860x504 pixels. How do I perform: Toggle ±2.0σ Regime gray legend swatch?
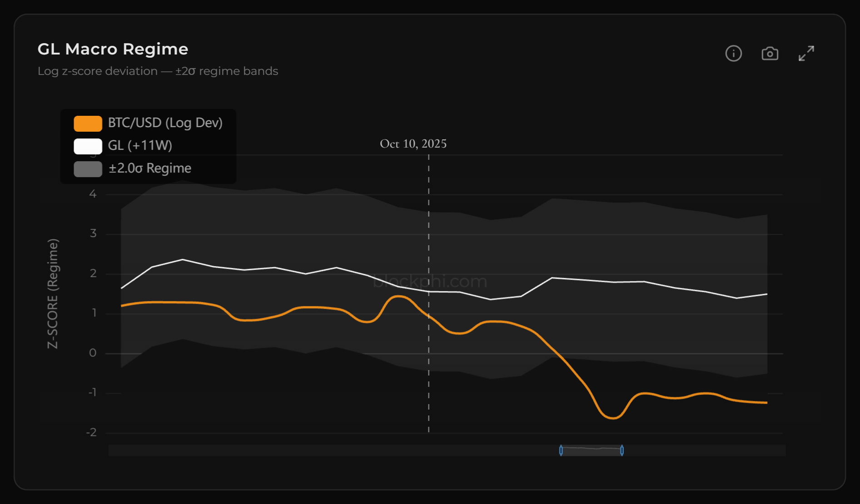coord(88,169)
